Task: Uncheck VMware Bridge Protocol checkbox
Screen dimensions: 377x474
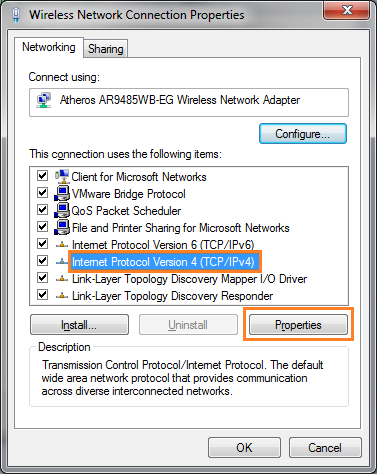Action: click(42, 192)
